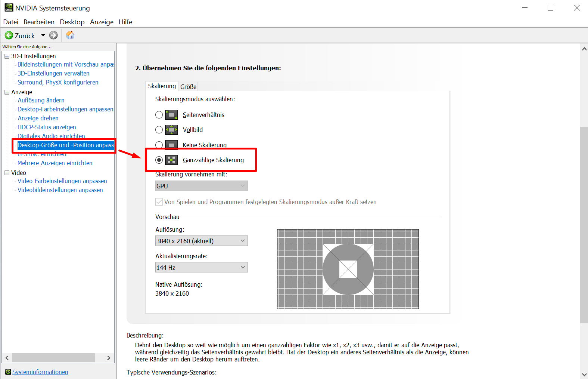Open Video-Farbeinstellungen anpassen

coord(62,181)
